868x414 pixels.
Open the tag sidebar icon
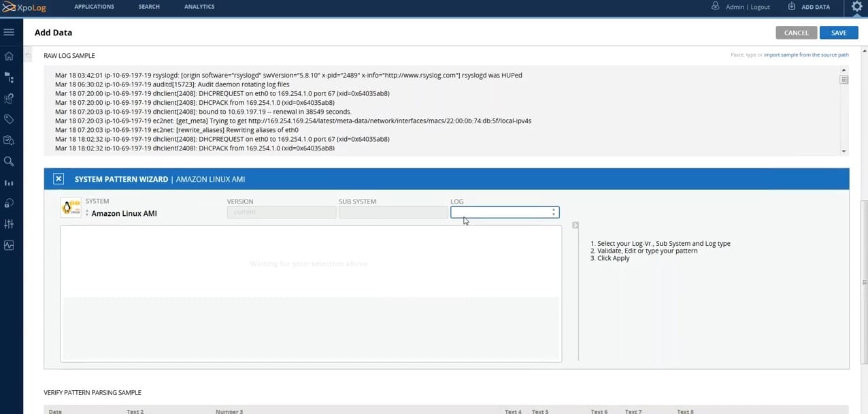(x=9, y=119)
